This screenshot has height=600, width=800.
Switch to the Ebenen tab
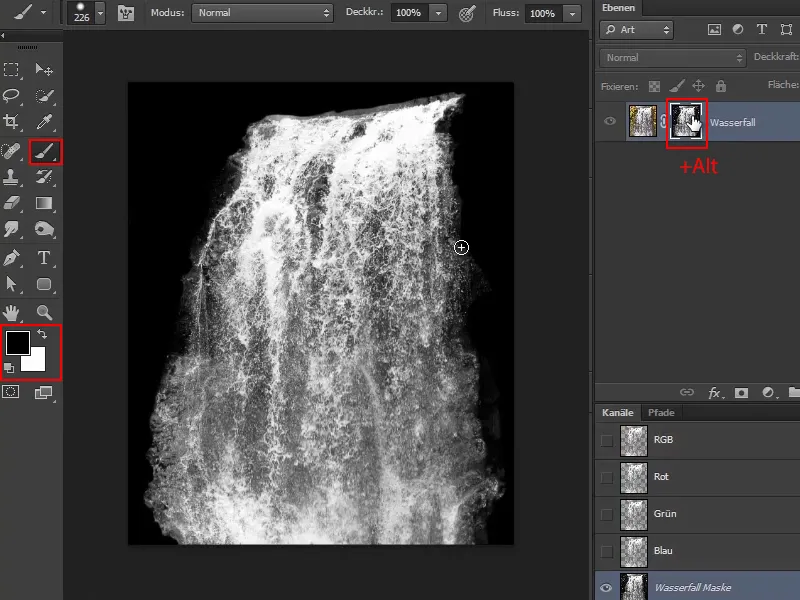(618, 8)
